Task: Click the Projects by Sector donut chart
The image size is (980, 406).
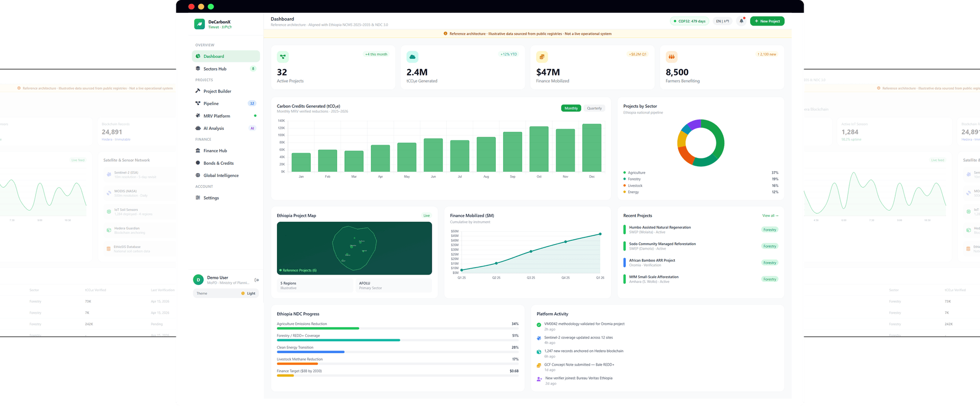Action: click(x=701, y=143)
